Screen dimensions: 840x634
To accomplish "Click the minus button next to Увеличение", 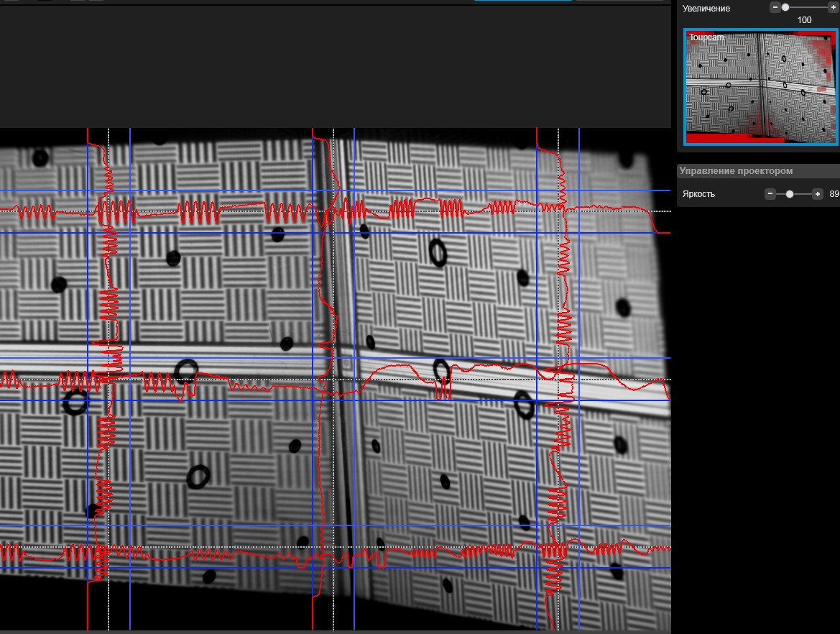I will coord(775,7).
